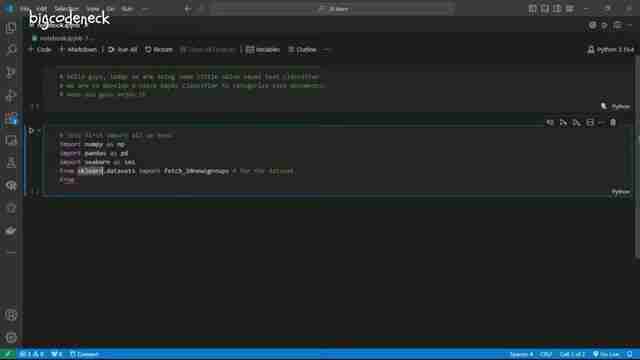Split the selected cell via toolbar icon
This screenshot has height=360, width=640.
tap(590, 122)
